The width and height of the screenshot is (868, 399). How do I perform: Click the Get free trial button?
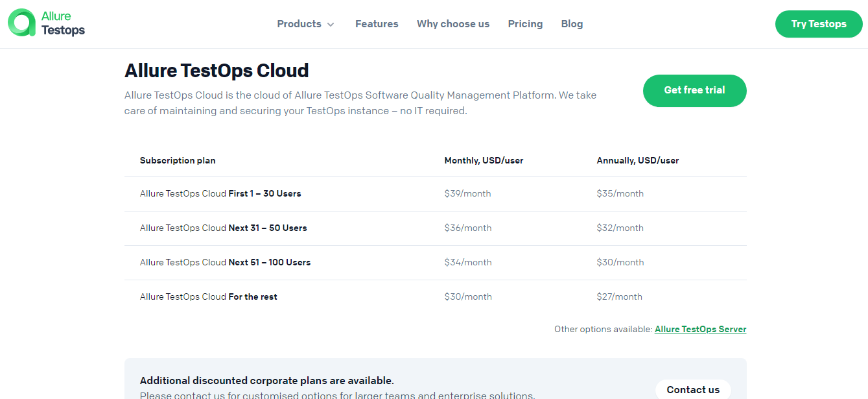coord(694,90)
